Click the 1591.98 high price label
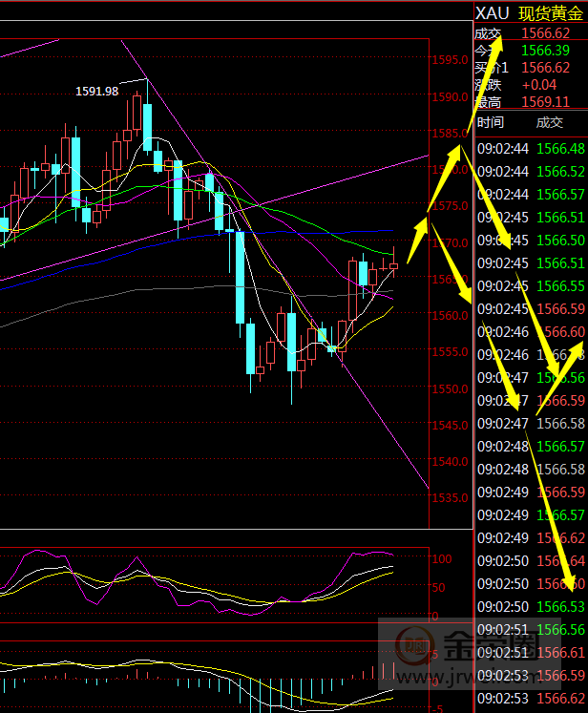The height and width of the screenshot is (713, 588). pyautogui.click(x=97, y=92)
